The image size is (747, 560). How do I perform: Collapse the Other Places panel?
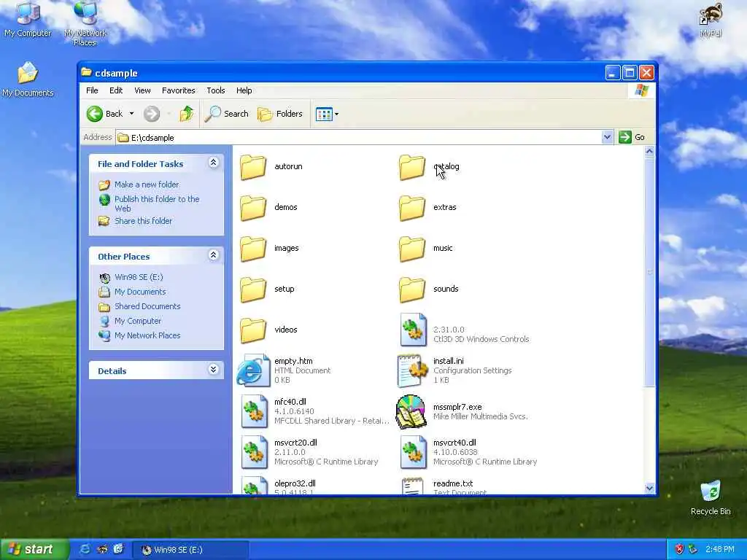[x=214, y=255]
